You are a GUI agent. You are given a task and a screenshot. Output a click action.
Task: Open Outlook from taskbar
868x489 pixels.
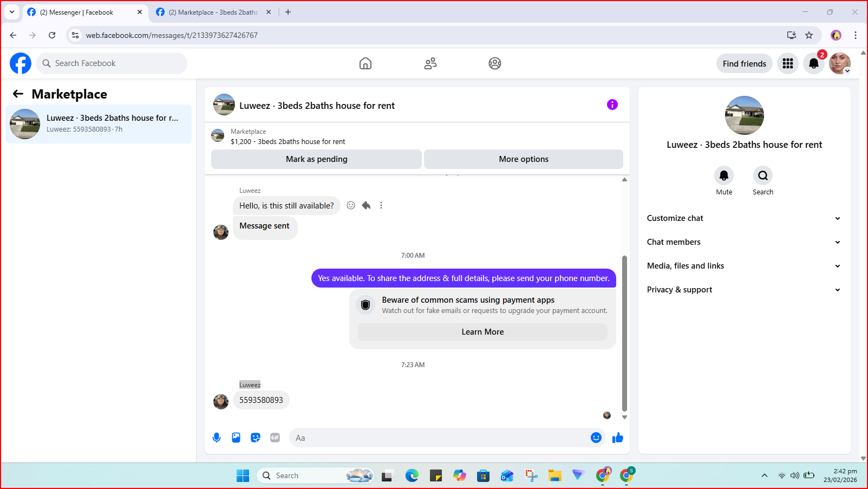[507, 475]
